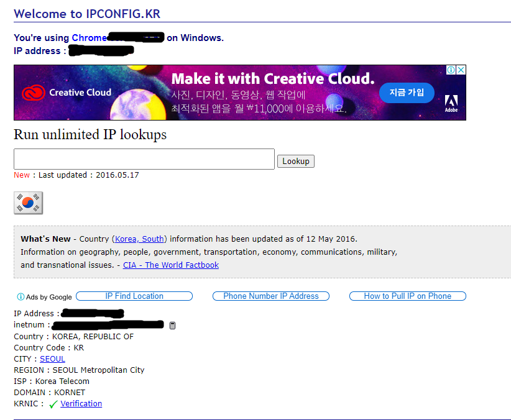This screenshot has width=511, height=420.
Task: Click 'Country Code : KR' line
Action: [49, 348]
